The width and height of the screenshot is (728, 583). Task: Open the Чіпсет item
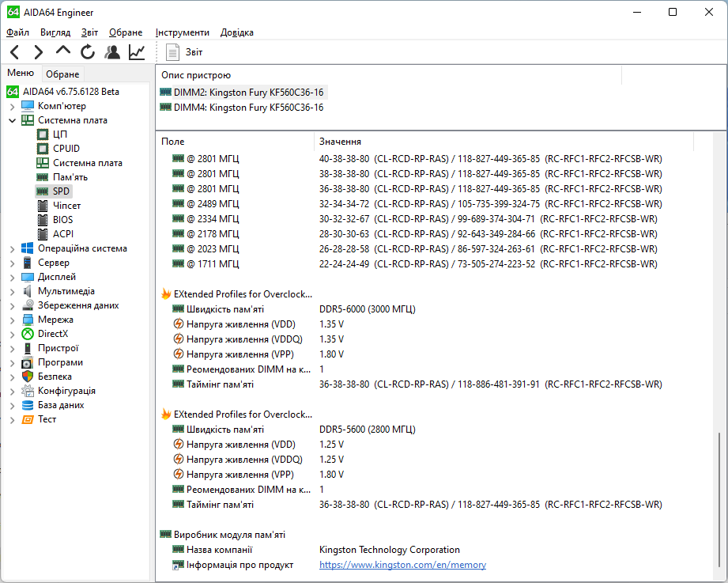[x=66, y=206]
